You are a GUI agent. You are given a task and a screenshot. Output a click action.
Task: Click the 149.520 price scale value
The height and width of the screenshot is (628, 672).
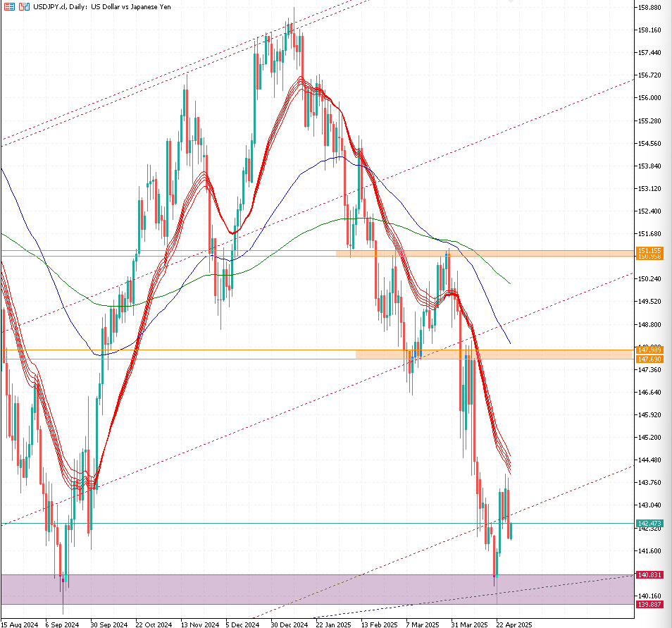pyautogui.click(x=649, y=302)
